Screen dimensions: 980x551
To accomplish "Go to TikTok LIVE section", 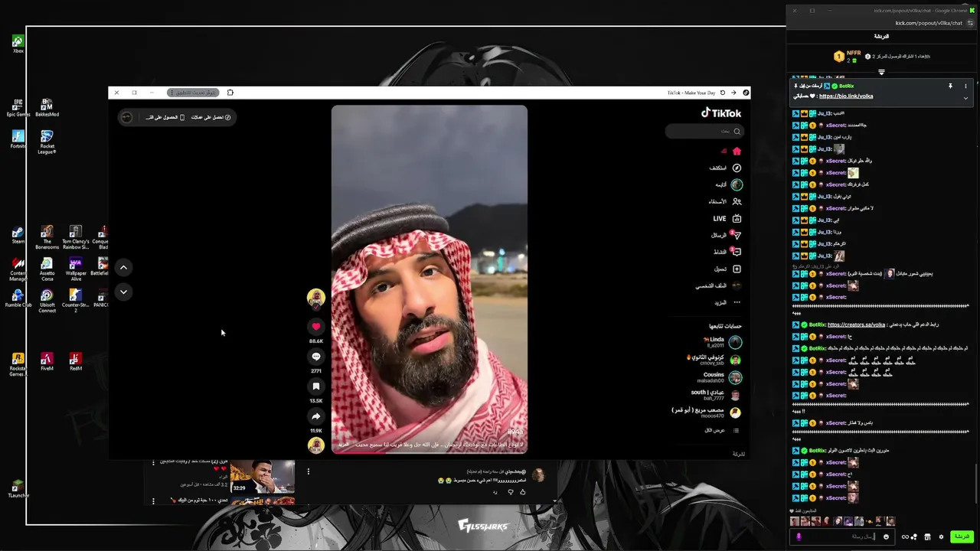I will [727, 218].
